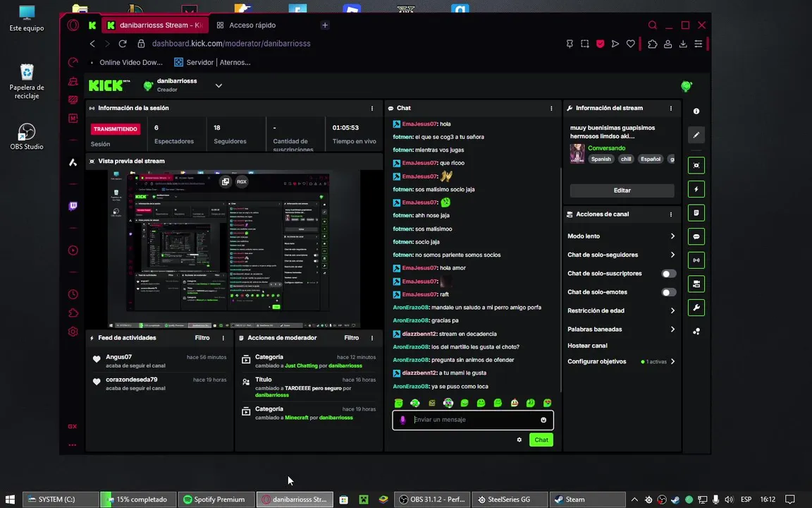Click the pencil edit icon in the right rail
The width and height of the screenshot is (812, 508).
(696, 135)
